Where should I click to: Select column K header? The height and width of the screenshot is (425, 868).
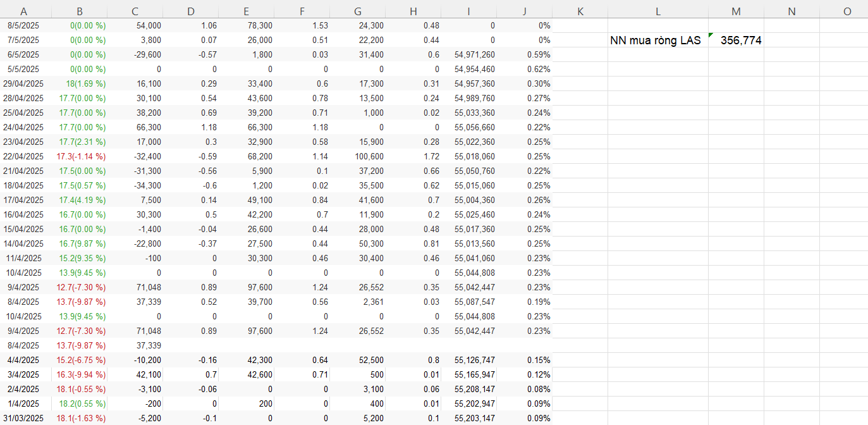(x=580, y=11)
